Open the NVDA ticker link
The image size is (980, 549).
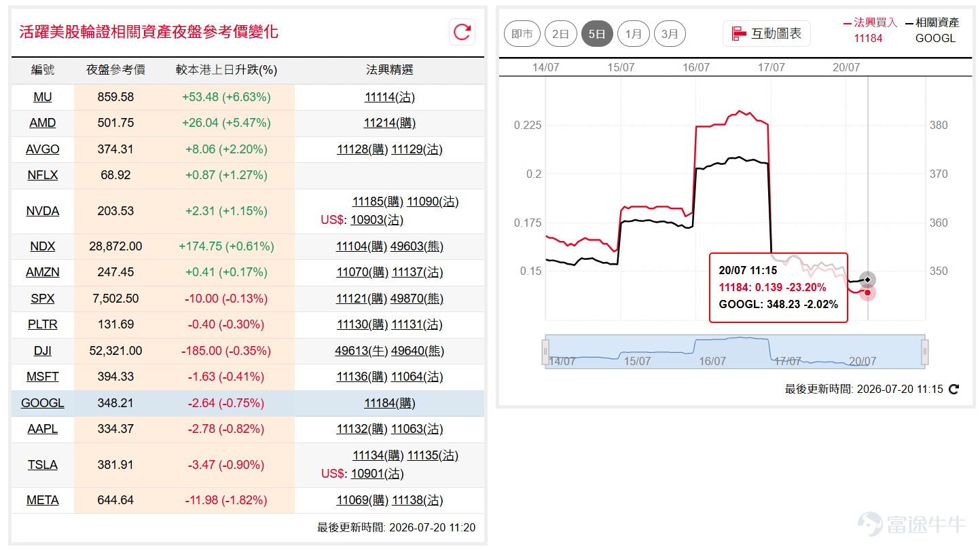pyautogui.click(x=43, y=211)
